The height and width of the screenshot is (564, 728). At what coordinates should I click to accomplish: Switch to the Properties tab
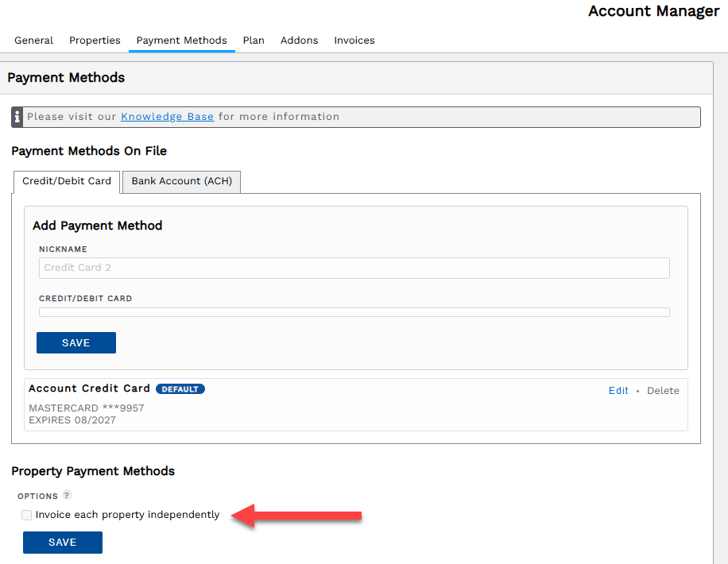95,41
